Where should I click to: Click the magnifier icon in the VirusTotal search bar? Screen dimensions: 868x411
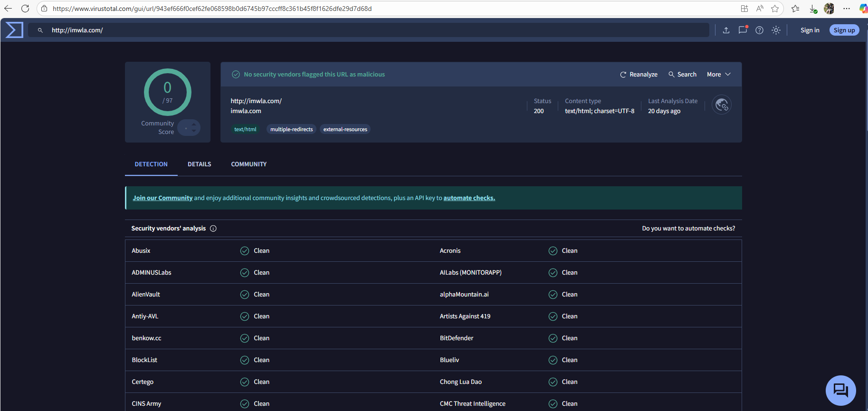tap(40, 30)
